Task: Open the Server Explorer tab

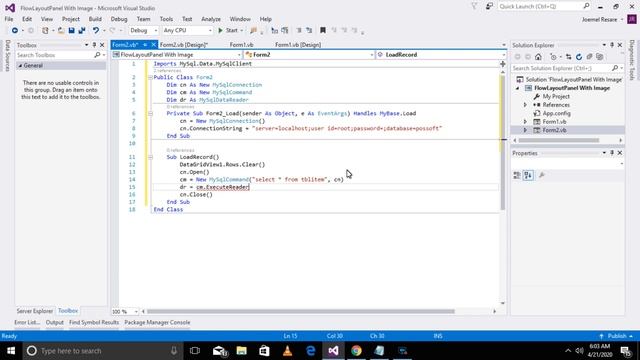Action: point(35,311)
